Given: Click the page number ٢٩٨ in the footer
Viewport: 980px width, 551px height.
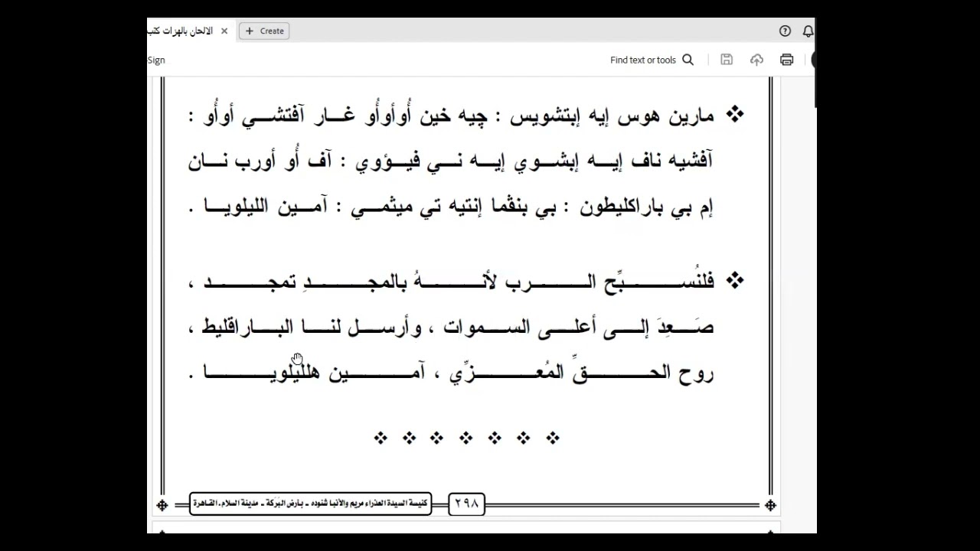Looking at the screenshot, I should (x=466, y=504).
